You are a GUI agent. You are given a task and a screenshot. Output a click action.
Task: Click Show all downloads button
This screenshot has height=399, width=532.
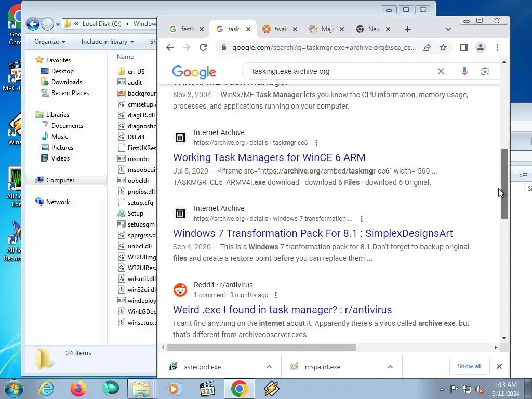coord(469,366)
